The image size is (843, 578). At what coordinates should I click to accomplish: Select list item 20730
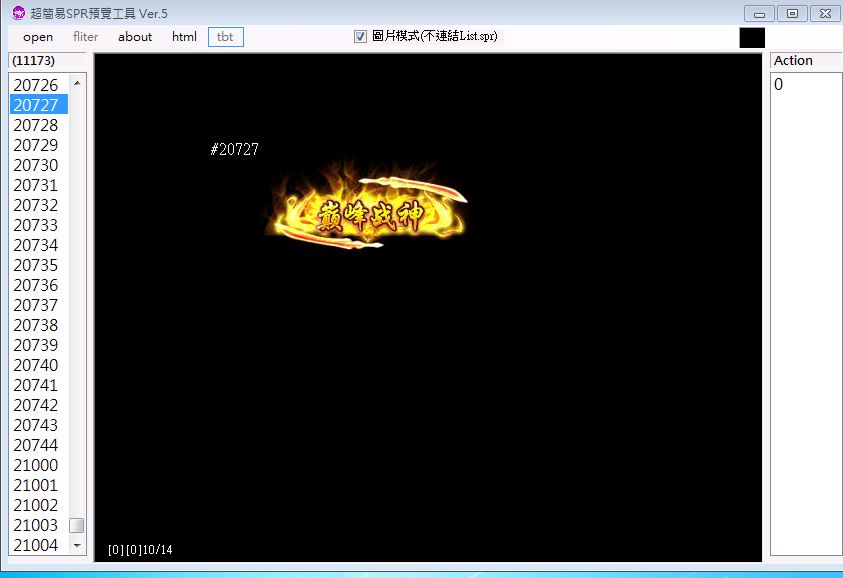tap(39, 165)
